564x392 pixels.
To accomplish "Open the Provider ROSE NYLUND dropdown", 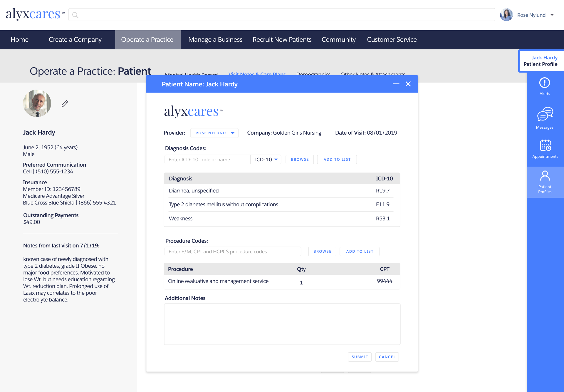I will click(214, 133).
